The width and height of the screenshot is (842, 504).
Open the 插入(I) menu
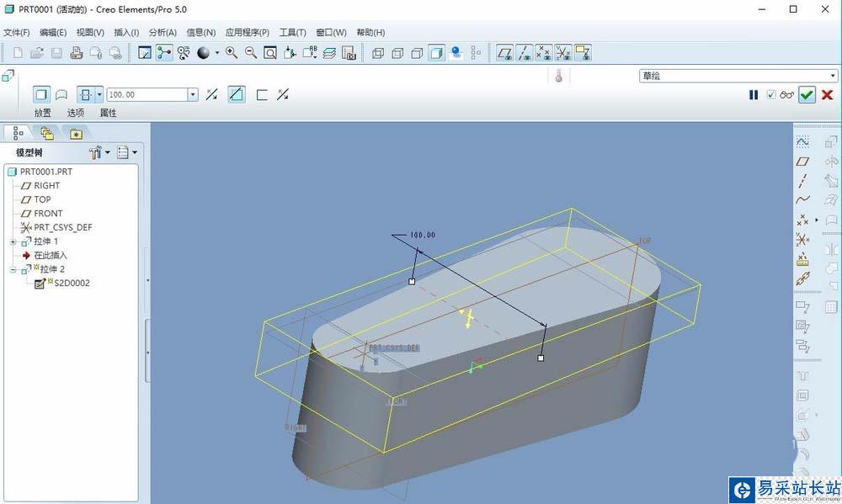(x=126, y=32)
